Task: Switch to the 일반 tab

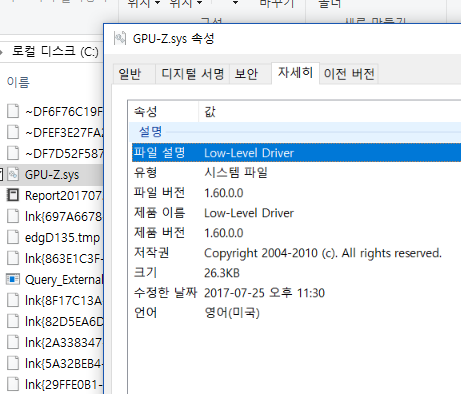Action: point(130,74)
